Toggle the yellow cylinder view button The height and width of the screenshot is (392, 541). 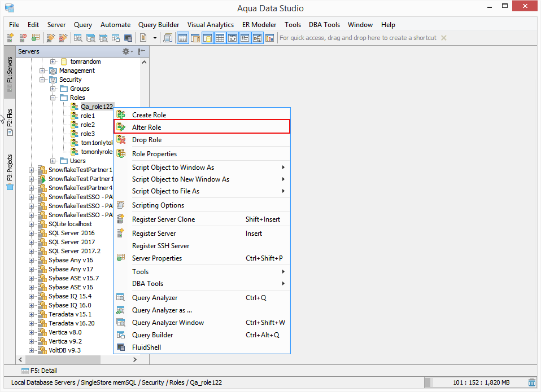click(208, 38)
